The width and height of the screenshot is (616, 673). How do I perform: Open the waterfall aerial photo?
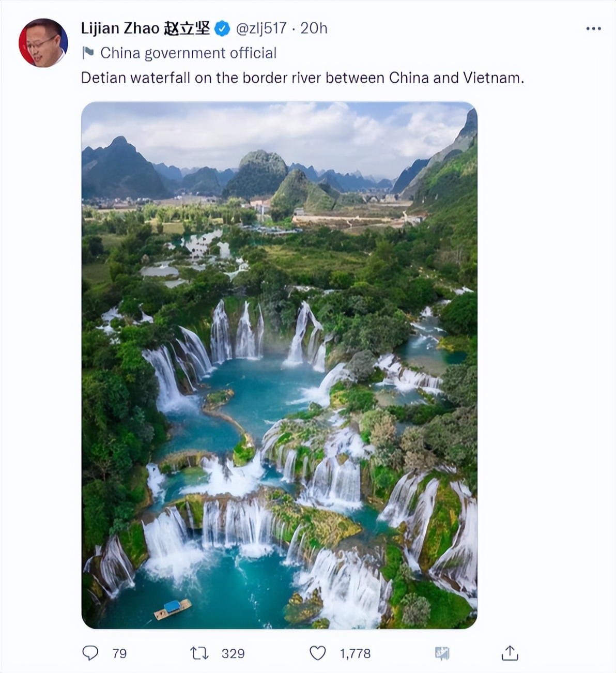[279, 365]
